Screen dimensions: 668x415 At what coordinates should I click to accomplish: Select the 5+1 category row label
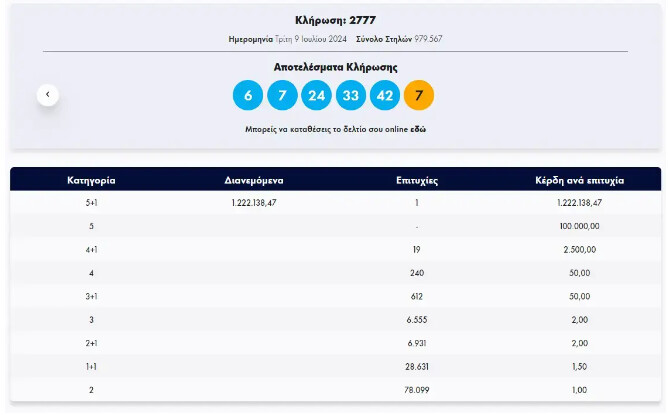(x=91, y=202)
